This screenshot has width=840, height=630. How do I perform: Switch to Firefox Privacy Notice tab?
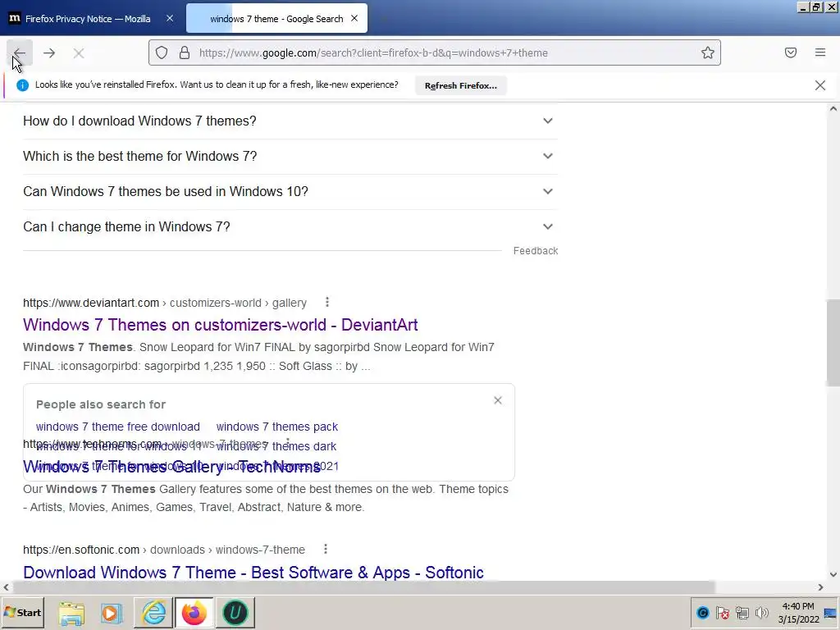[88, 19]
